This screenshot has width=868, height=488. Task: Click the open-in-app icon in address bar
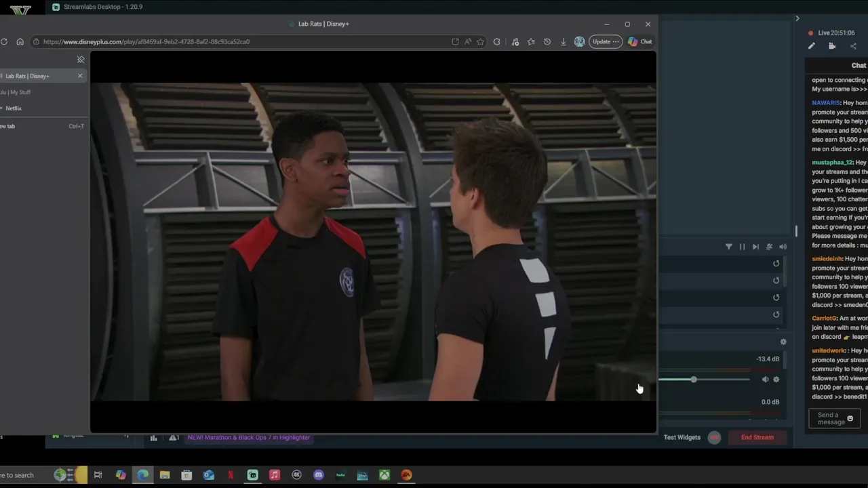pos(455,41)
